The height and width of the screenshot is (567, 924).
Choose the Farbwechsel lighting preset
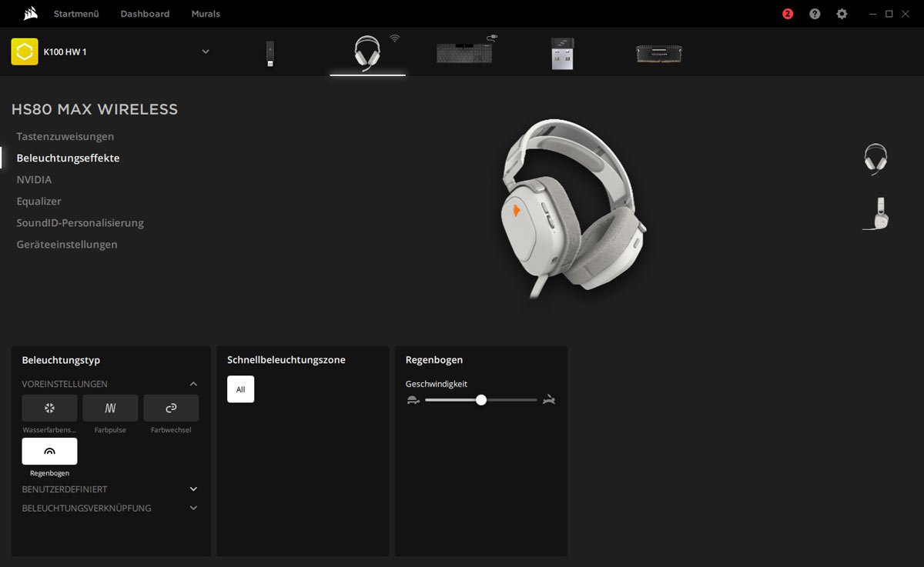click(x=171, y=408)
